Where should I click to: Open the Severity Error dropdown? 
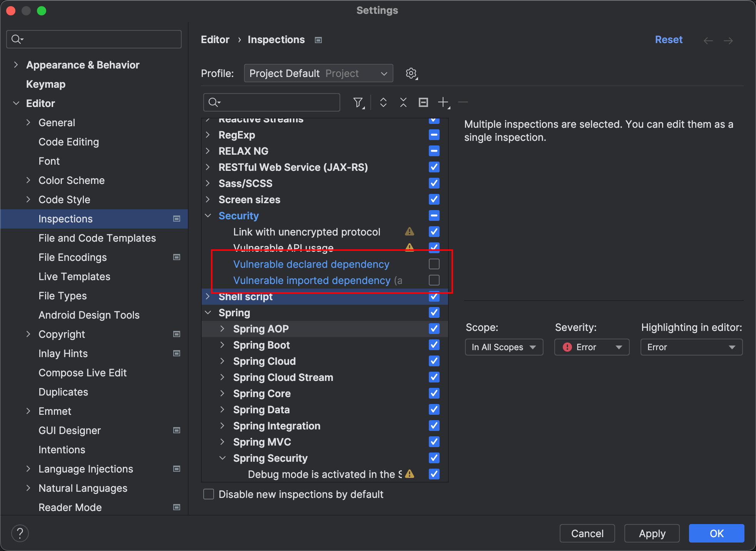(x=592, y=347)
